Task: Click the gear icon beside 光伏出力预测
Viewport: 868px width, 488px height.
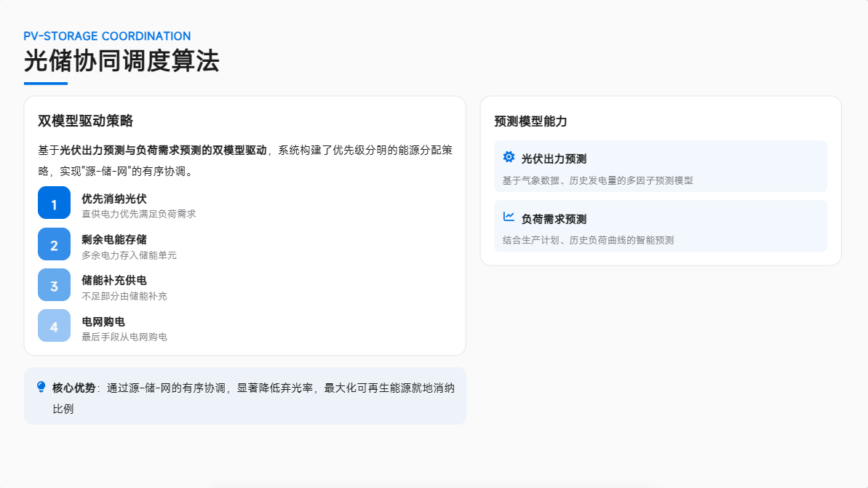Action: click(x=508, y=157)
